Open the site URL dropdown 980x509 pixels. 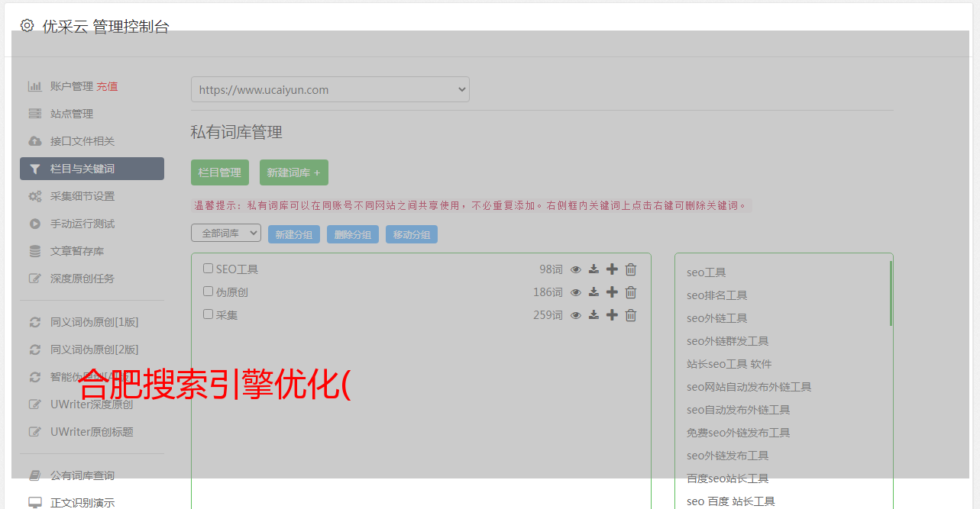tap(330, 89)
